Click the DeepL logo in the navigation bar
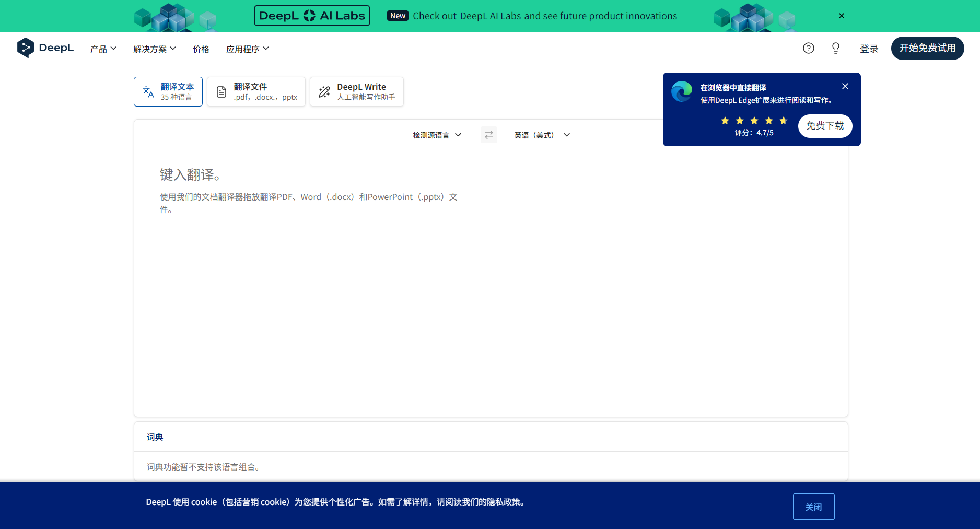The image size is (980, 529). 45,48
